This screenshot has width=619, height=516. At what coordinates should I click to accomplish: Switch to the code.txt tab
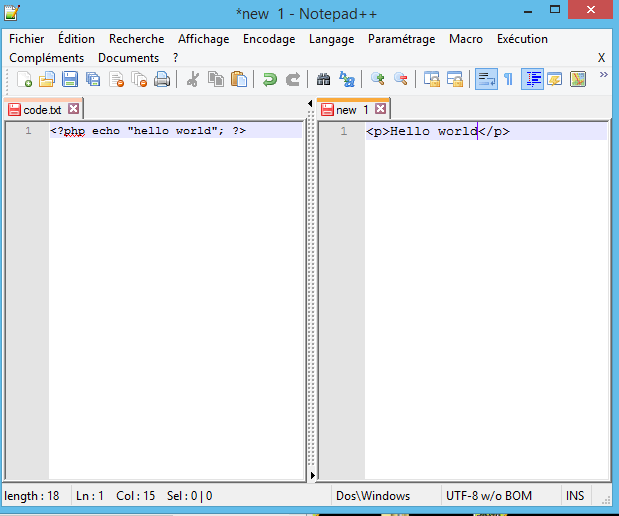(42, 110)
